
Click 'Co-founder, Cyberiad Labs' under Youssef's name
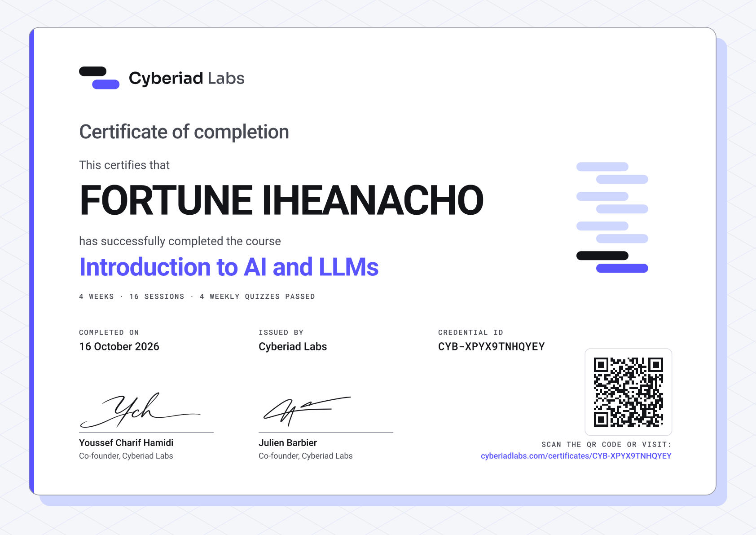click(126, 456)
